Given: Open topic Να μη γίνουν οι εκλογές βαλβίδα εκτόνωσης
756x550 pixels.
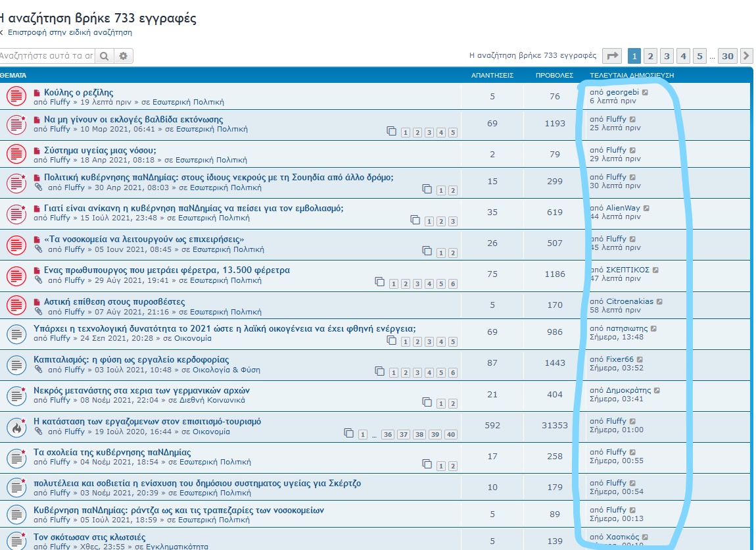Looking at the screenshot, I should point(133,119).
